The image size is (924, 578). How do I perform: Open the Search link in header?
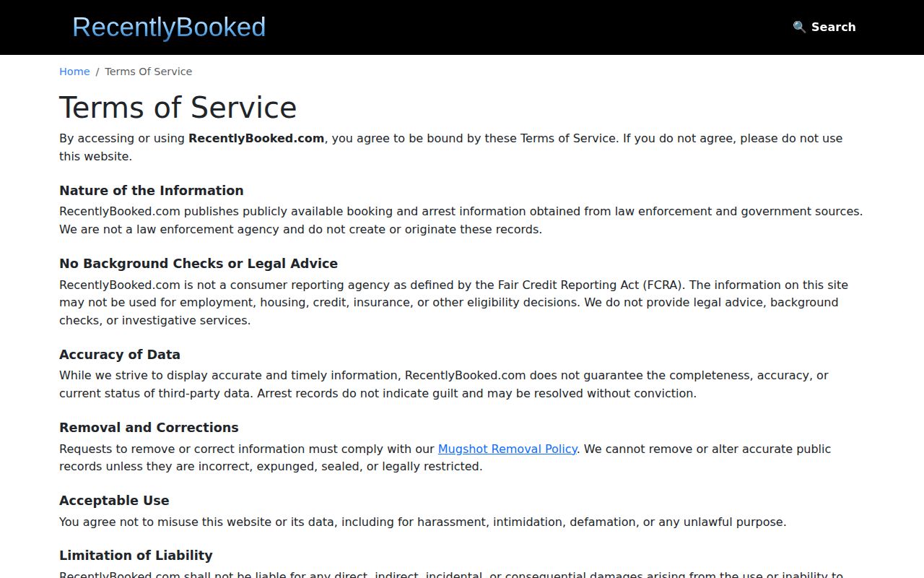[824, 27]
